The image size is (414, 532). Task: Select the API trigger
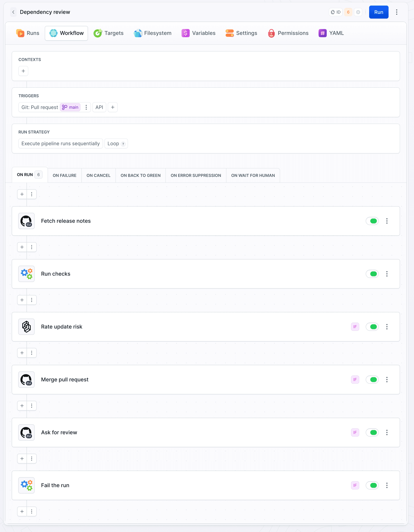click(99, 107)
